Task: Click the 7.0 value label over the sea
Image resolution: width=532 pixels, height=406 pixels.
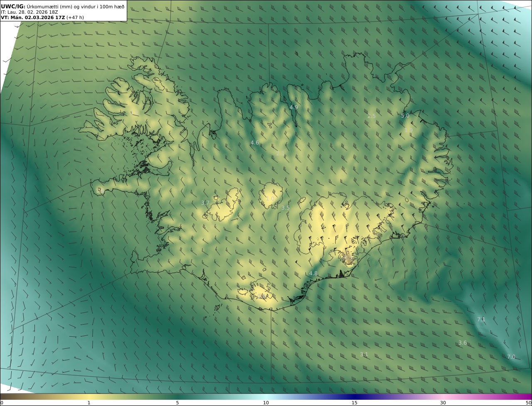Action: [x=511, y=357]
